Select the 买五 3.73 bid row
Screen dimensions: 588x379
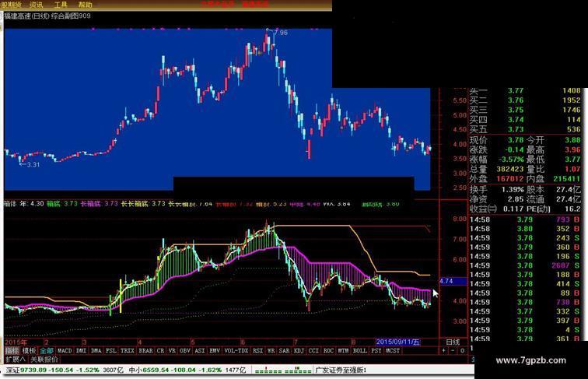tap(525, 129)
